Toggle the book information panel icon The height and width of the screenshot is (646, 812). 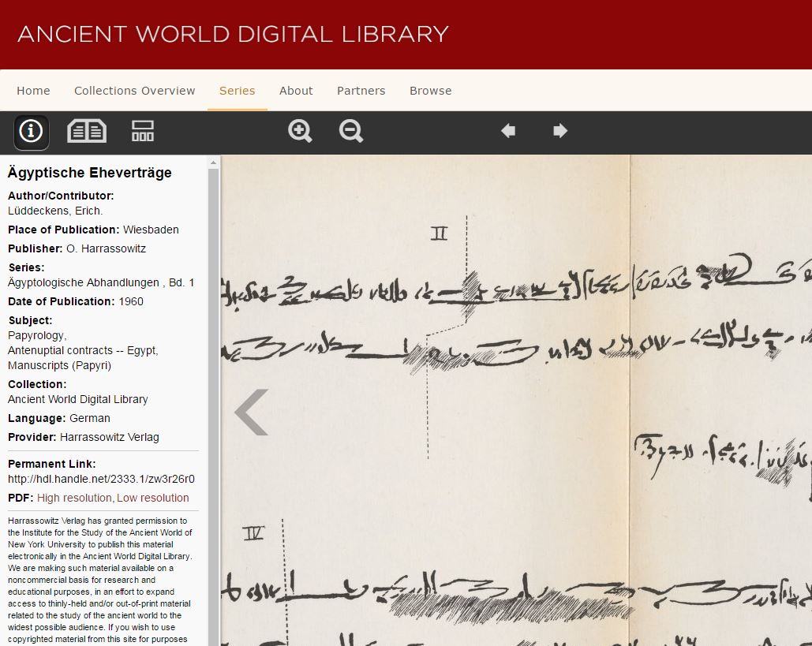[x=31, y=131]
